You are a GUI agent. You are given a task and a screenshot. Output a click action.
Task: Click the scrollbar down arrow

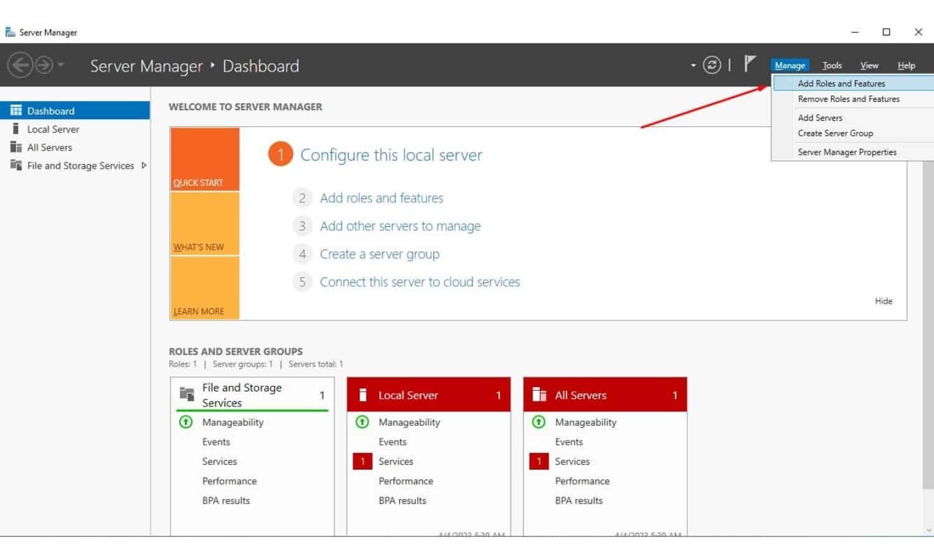pyautogui.click(x=929, y=531)
